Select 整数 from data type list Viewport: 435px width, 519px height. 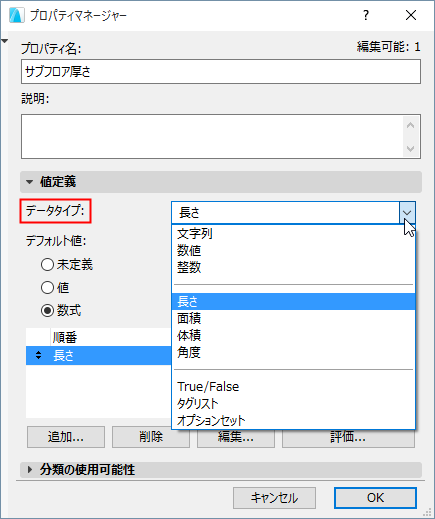tap(293, 267)
